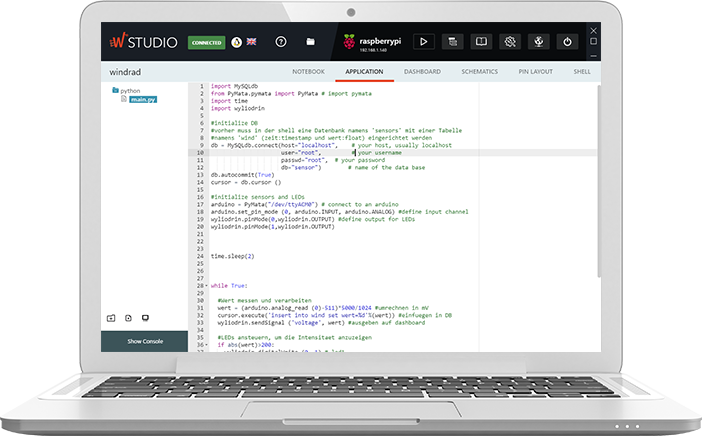The image size is (702, 436).
Task: Click the new folder icon in file panel
Action: [x=111, y=317]
